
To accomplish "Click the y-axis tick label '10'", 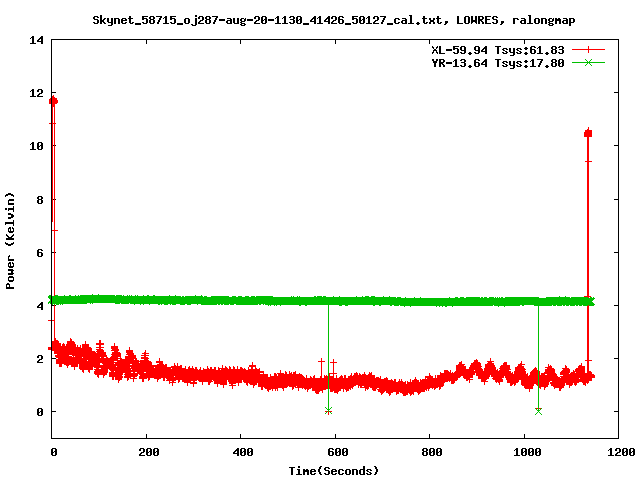I will tap(37, 146).
